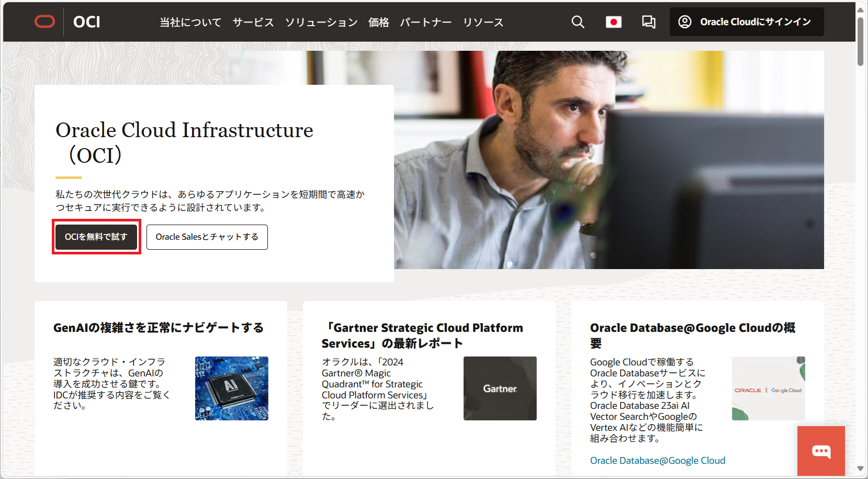Click the Gartner logo image

click(x=500, y=388)
